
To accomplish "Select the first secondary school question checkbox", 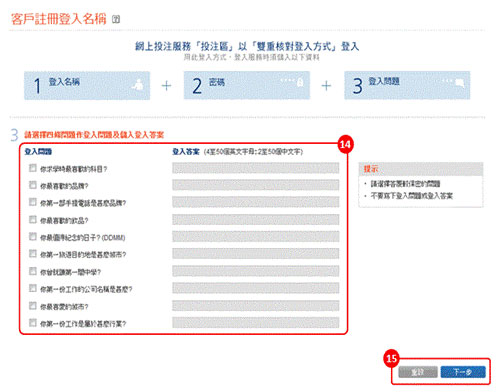I will 33,271.
